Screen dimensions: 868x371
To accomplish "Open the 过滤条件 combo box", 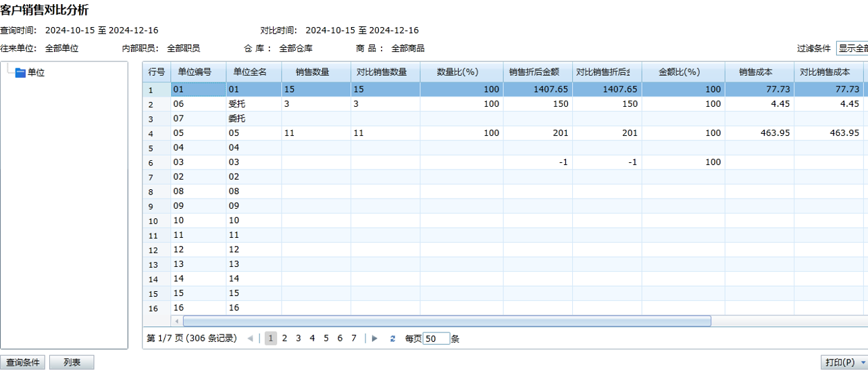I will tap(852, 49).
